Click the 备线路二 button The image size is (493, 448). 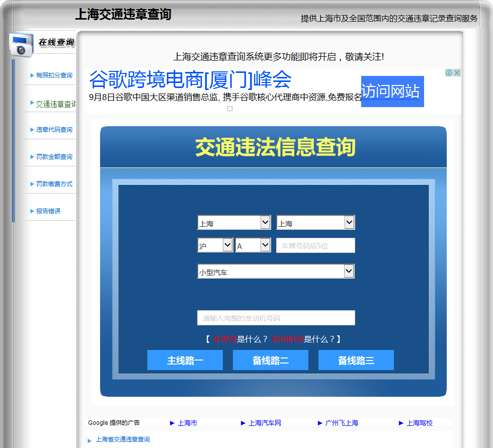(271, 360)
